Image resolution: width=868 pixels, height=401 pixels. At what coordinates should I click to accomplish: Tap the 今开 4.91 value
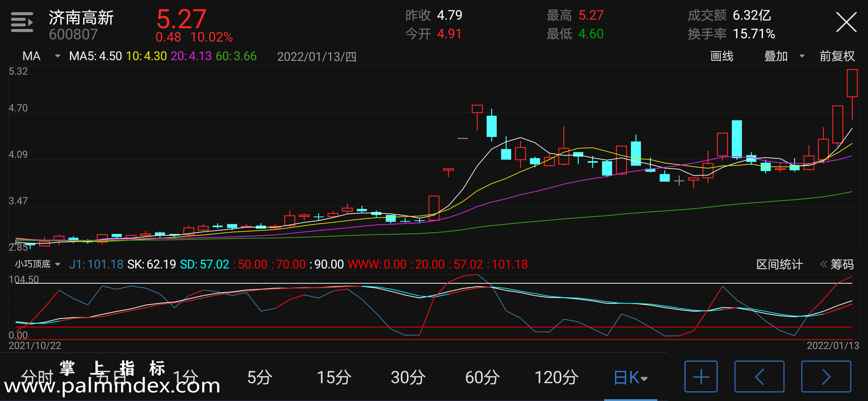(x=449, y=34)
